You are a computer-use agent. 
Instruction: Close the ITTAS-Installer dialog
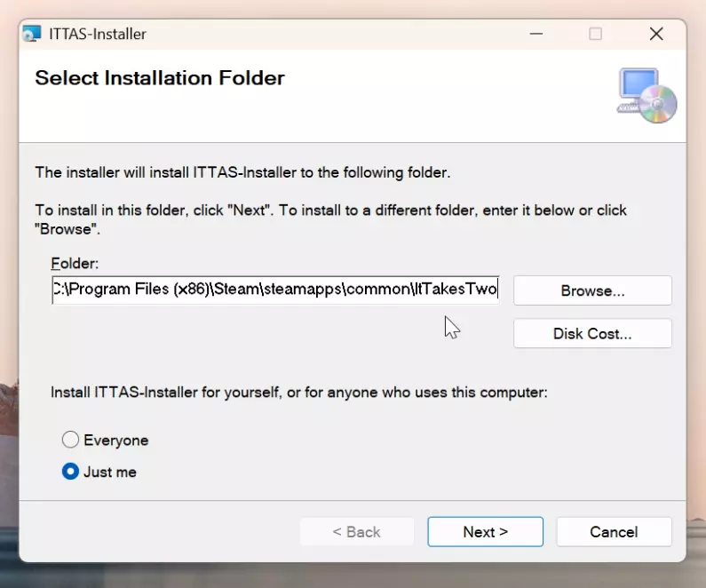point(656,35)
